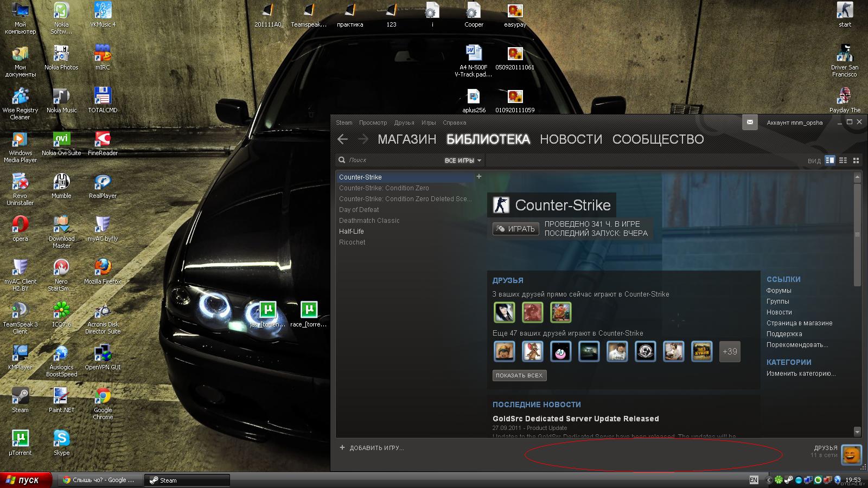Viewport: 868px width, 488px height.
Task: Go to the БИБЛИОТЕКА tab
Action: (x=488, y=139)
